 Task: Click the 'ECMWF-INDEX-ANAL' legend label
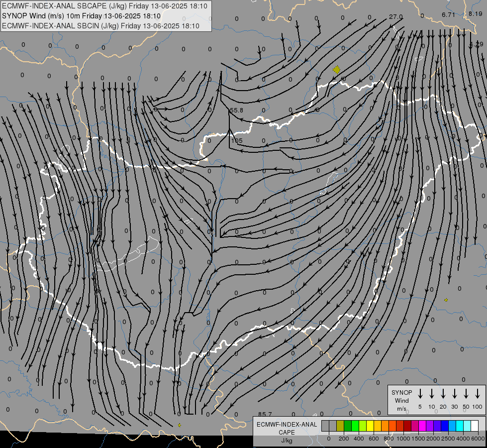pyautogui.click(x=287, y=425)
